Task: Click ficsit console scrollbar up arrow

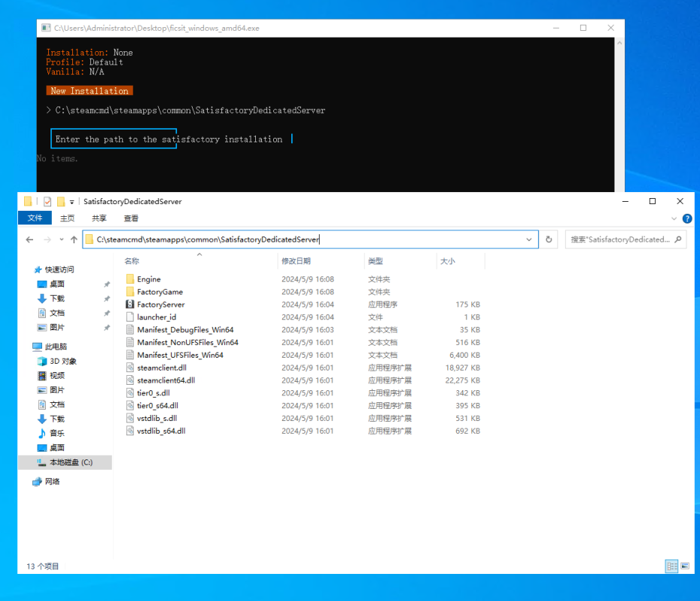Action: (x=619, y=43)
